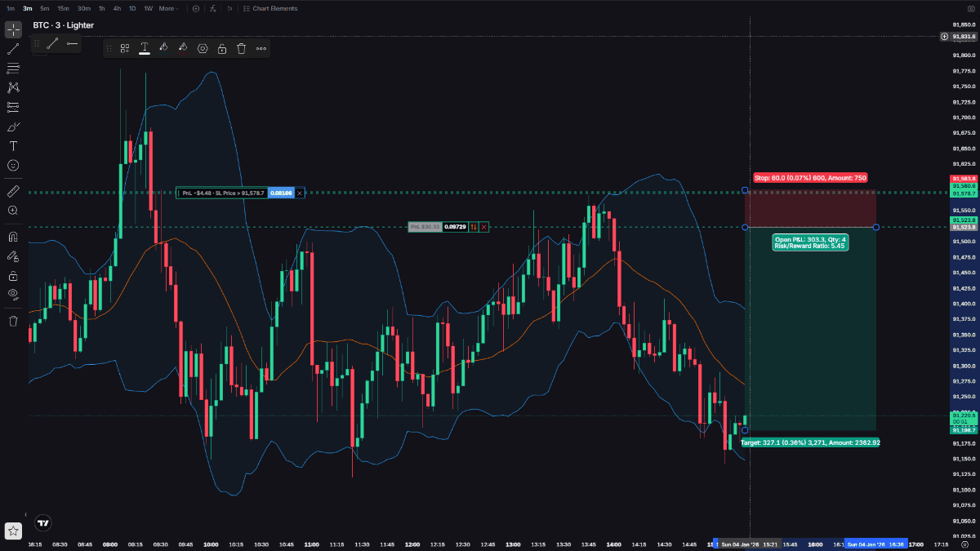Select the ruler measure tool
The image size is (980, 551).
[13, 191]
